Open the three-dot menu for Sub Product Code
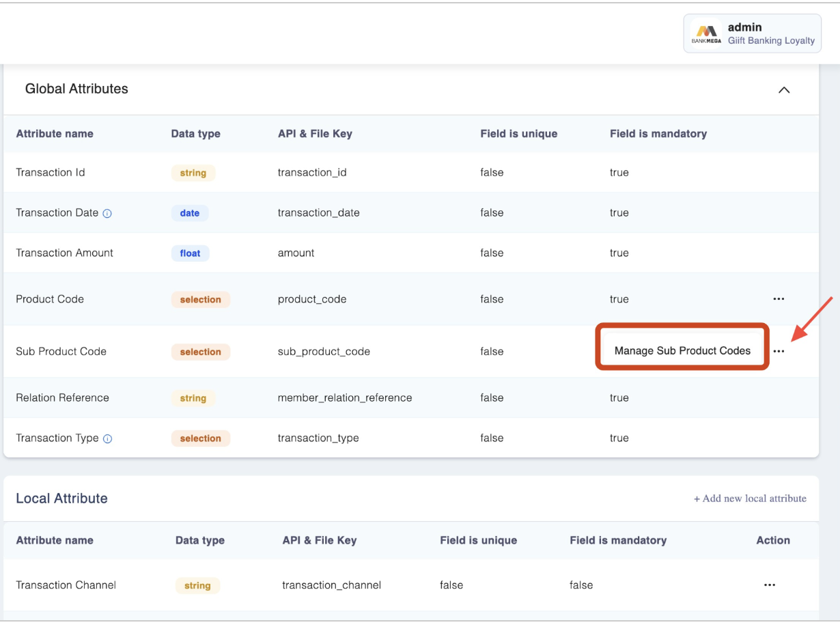The height and width of the screenshot is (627, 840). pos(779,351)
